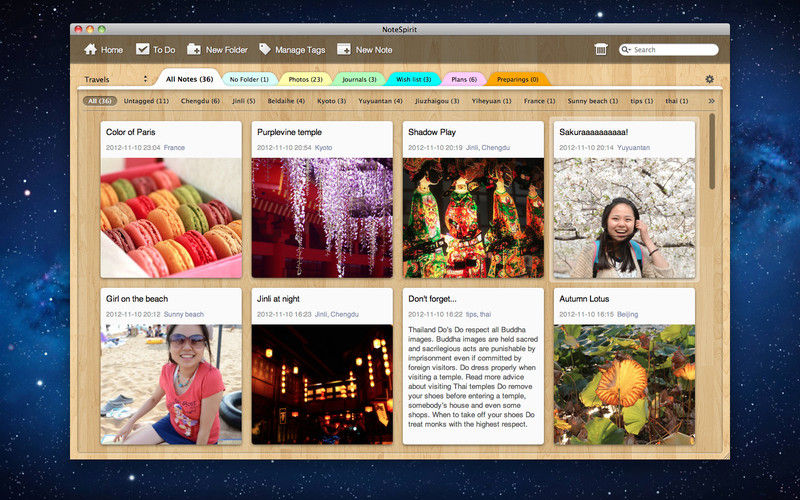
Task: Open the To Do checklist icon
Action: pyautogui.click(x=142, y=49)
